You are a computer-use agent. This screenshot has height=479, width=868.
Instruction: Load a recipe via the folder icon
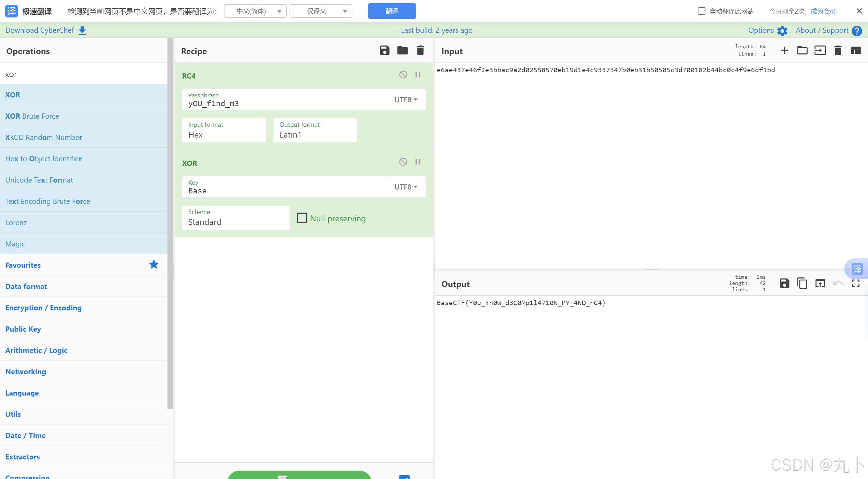tap(402, 51)
